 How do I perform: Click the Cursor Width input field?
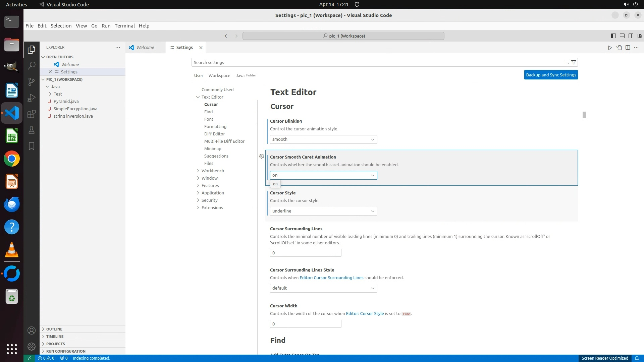[305, 324]
